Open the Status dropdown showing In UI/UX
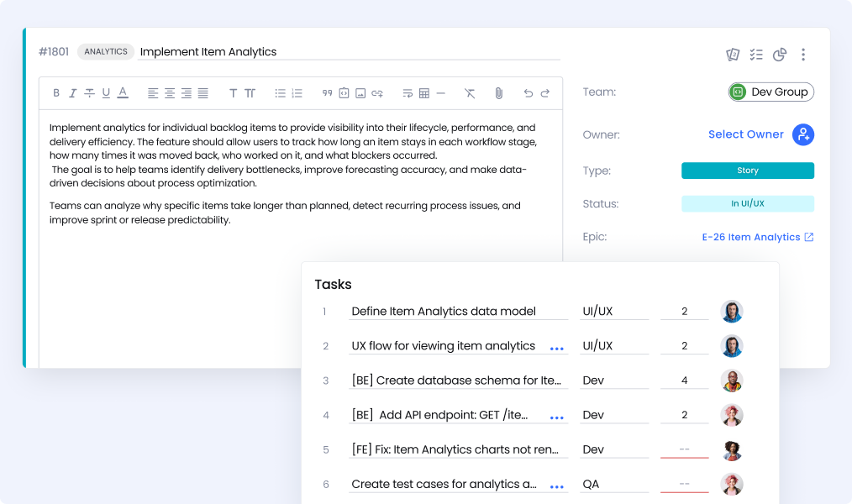The image size is (852, 504). (747, 204)
